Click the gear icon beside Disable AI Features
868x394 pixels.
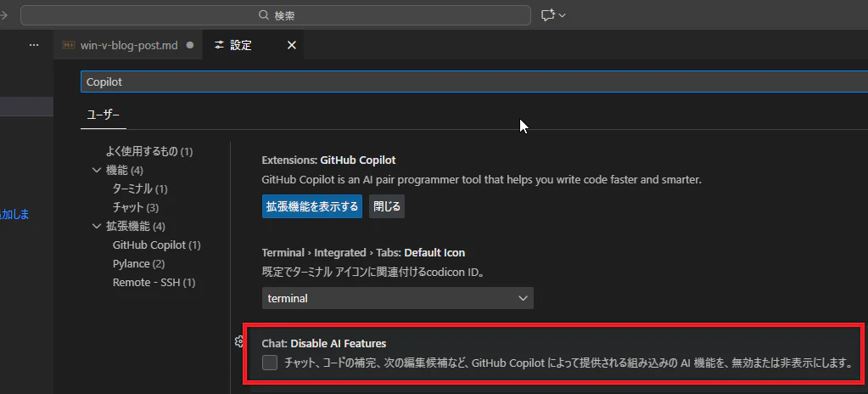point(239,341)
